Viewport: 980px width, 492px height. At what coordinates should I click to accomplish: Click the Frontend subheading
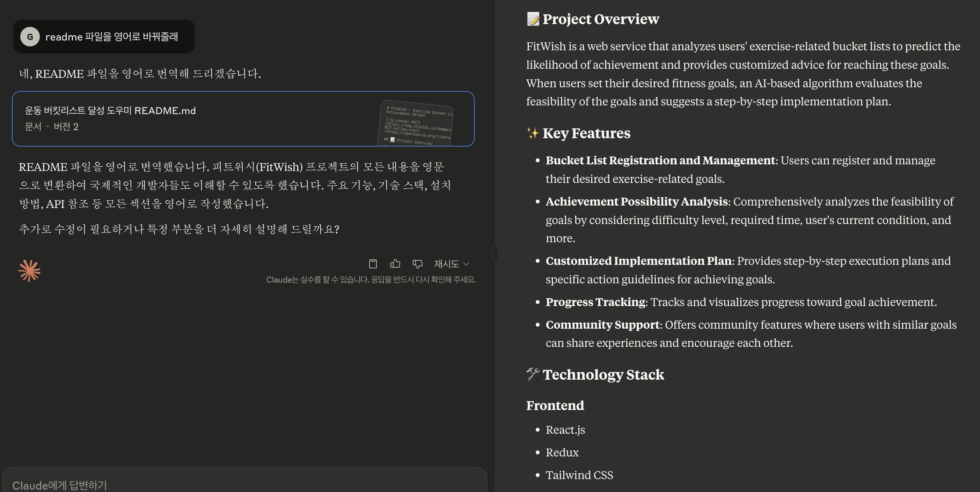click(555, 406)
